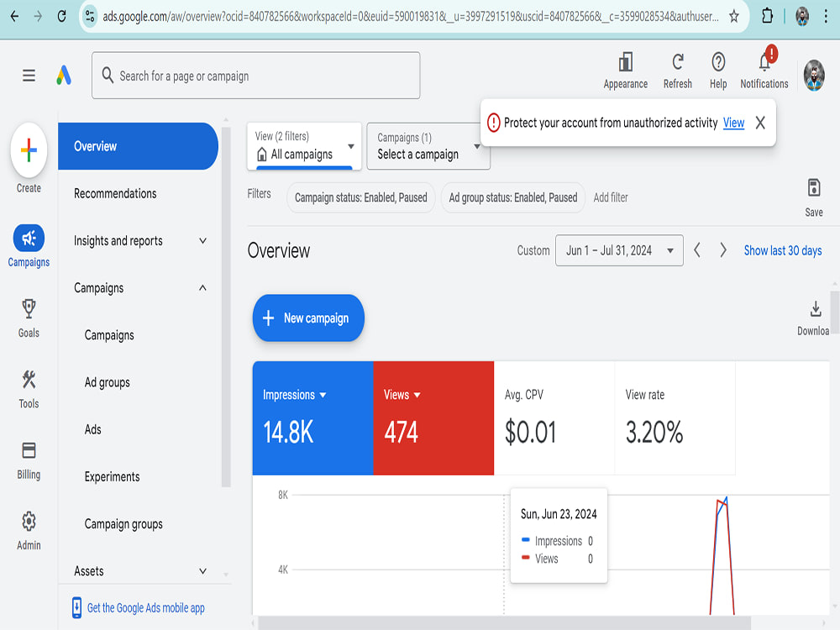Click the hamburger main menu icon
The height and width of the screenshot is (630, 840).
tap(29, 76)
